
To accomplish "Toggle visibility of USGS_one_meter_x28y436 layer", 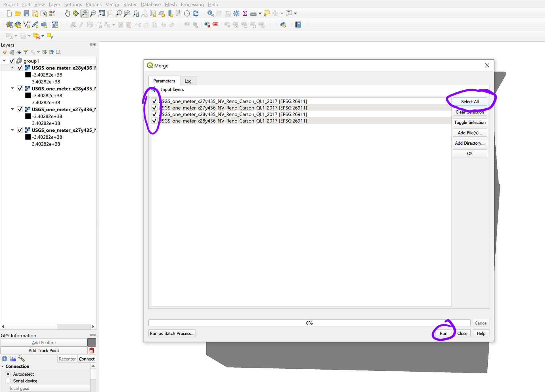I will pyautogui.click(x=20, y=68).
